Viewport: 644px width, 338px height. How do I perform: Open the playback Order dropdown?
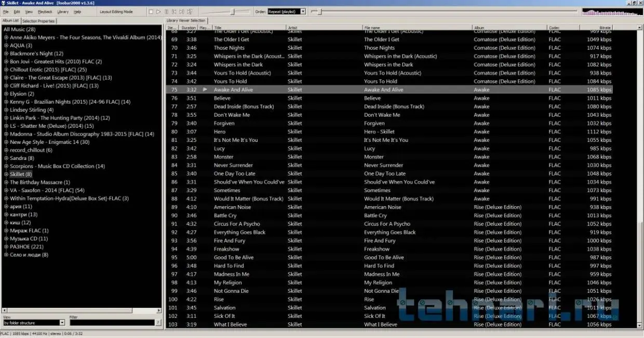pyautogui.click(x=287, y=11)
